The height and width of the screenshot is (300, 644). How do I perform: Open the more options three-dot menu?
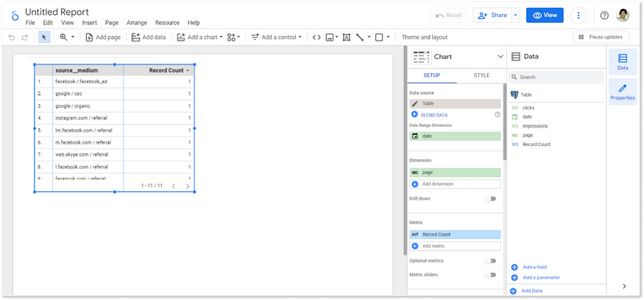point(579,15)
